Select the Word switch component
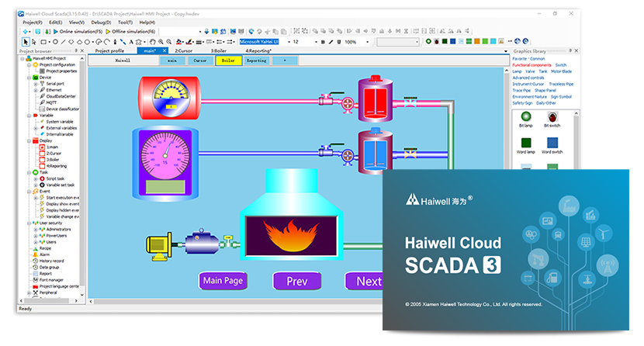Image resolution: width=644 pixels, height=346 pixels. [x=552, y=144]
